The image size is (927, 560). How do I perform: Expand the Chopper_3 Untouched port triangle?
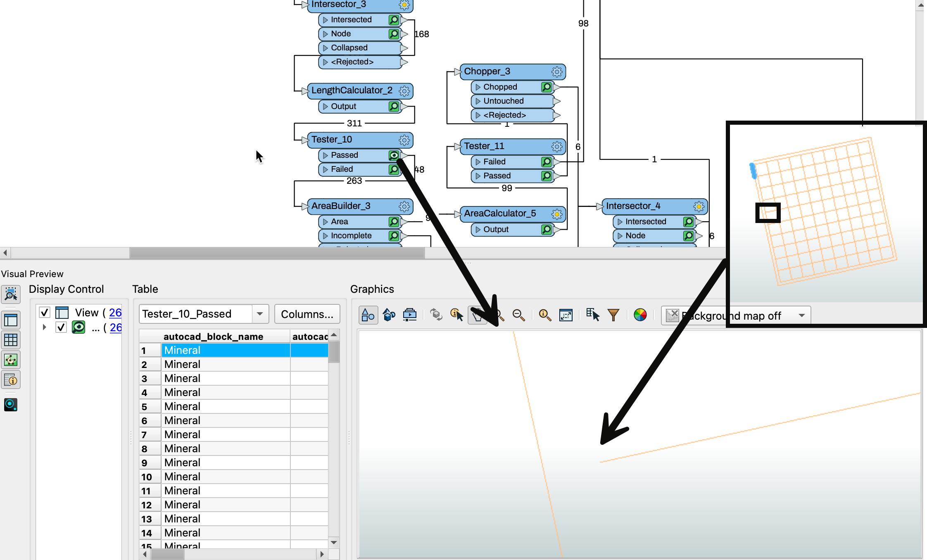coord(478,101)
